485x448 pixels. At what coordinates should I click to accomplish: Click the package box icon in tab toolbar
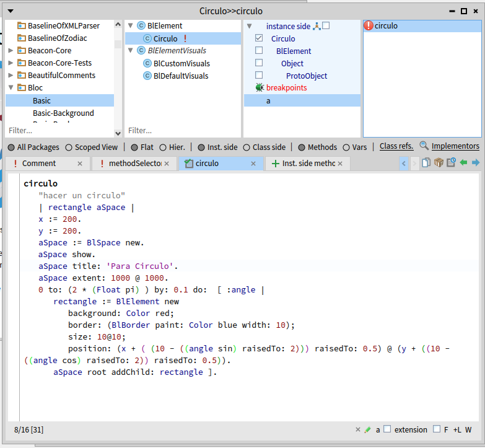pyautogui.click(x=439, y=163)
